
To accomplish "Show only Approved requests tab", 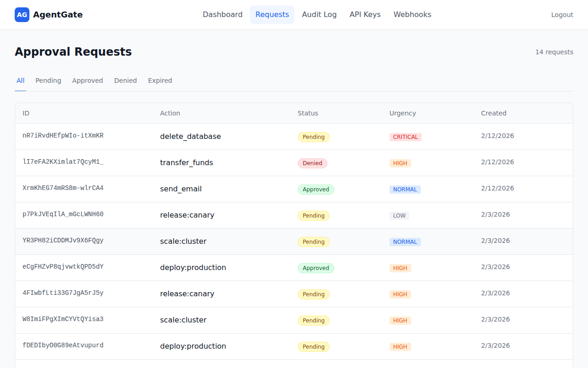I will point(88,80).
